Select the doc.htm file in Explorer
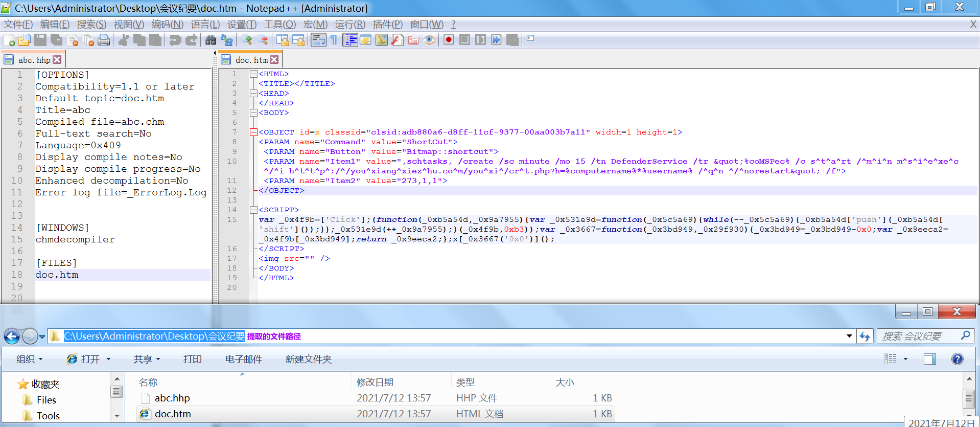980x427 pixels. pos(376,414)
